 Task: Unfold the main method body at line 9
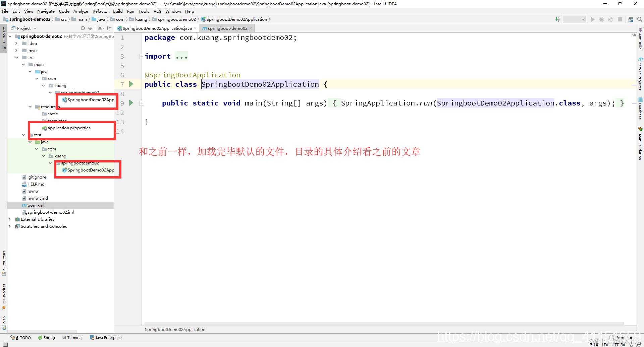pos(142,103)
